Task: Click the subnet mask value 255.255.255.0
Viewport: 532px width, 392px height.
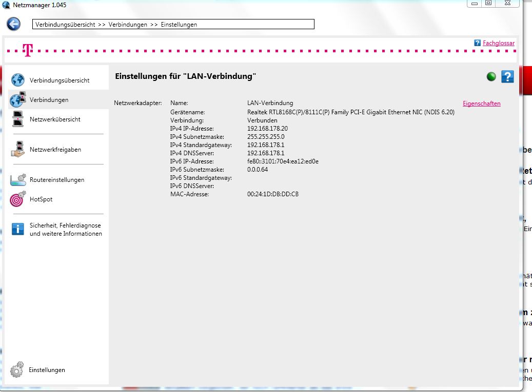Action: point(266,136)
